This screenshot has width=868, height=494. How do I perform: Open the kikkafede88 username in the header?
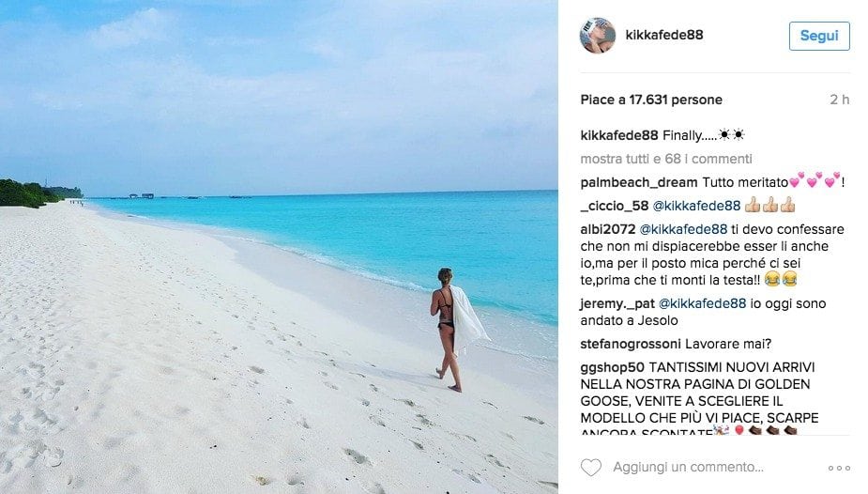coord(664,35)
